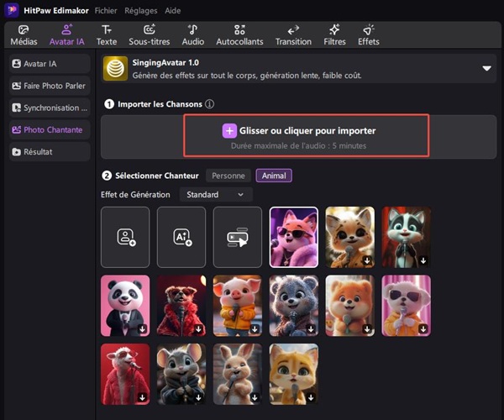Open the Sous-titres tool
The image size is (504, 420).
[150, 35]
